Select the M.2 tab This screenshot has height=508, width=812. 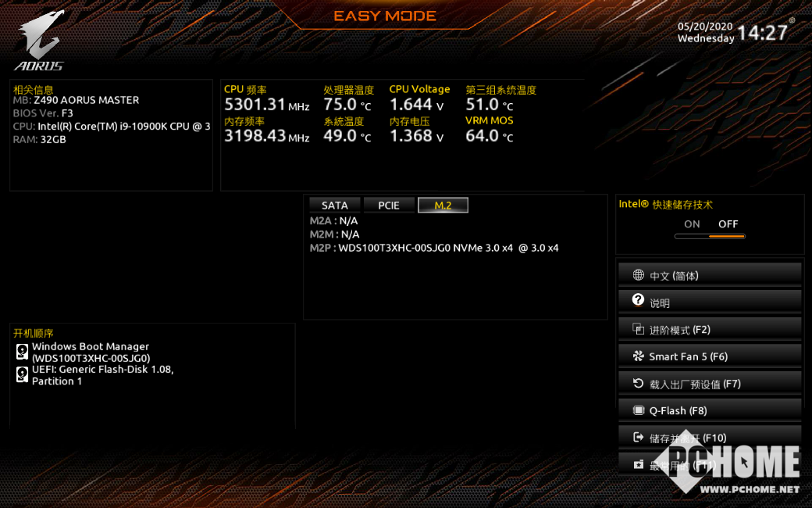point(443,206)
